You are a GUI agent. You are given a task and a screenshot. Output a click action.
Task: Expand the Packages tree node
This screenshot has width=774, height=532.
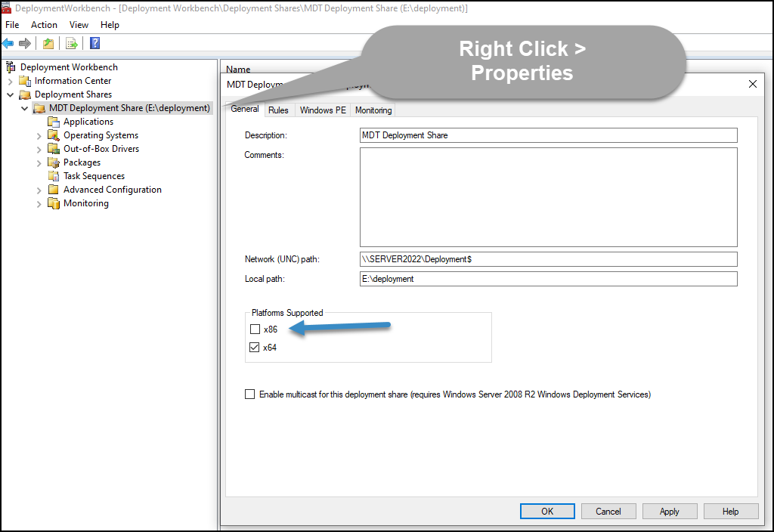[39, 162]
